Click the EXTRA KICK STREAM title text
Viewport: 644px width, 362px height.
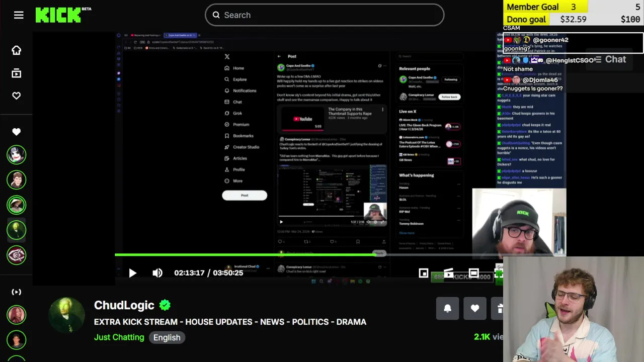[230, 322]
